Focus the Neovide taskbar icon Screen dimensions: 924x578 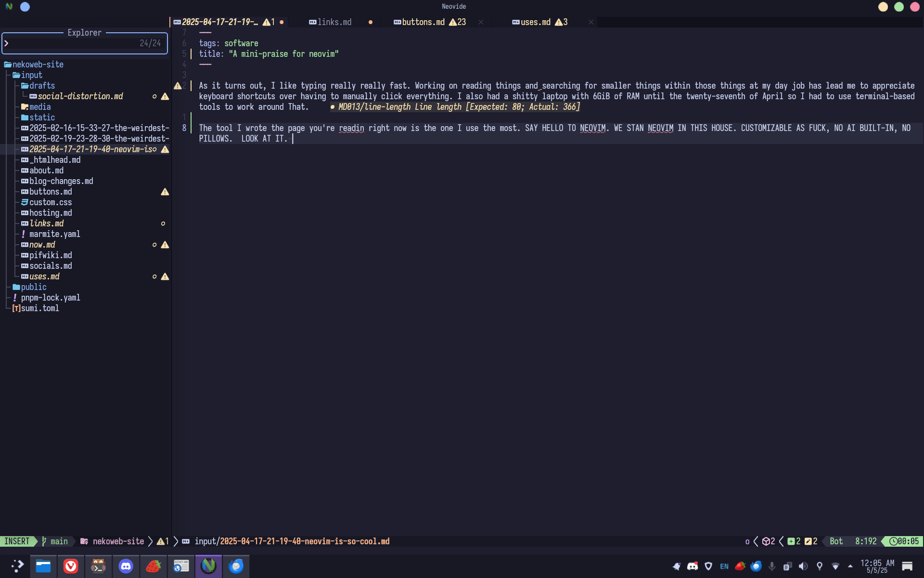pyautogui.click(x=208, y=566)
